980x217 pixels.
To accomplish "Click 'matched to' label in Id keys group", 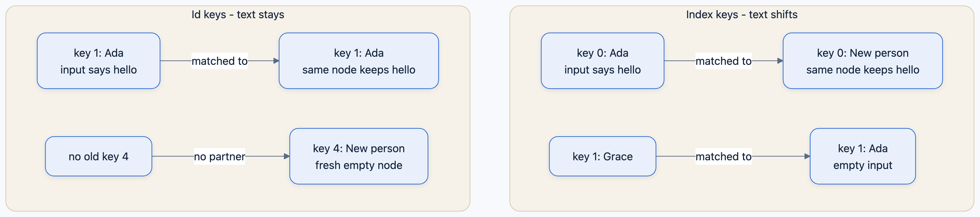I will click(219, 61).
